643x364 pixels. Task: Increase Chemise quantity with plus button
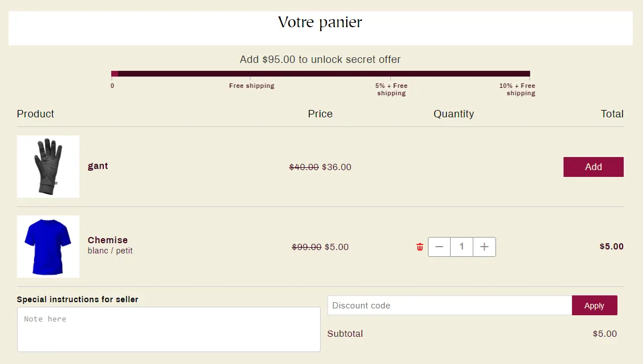(x=484, y=247)
